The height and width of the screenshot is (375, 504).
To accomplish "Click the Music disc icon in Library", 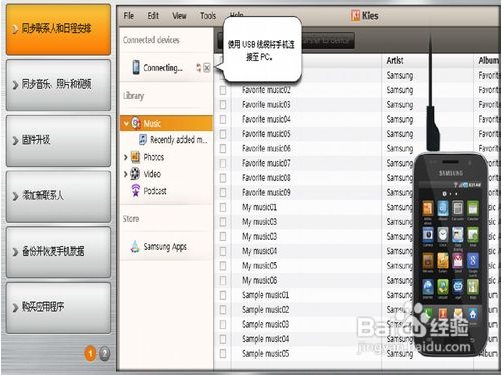I will coord(136,123).
